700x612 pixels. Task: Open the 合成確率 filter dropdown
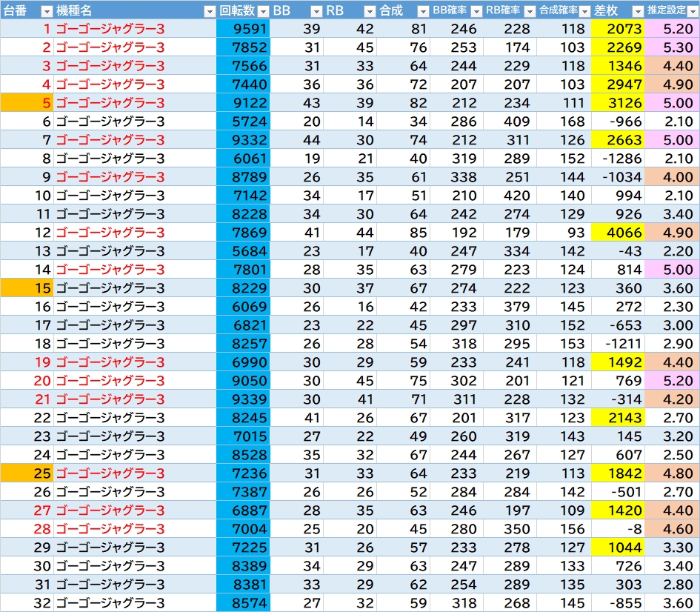tap(584, 11)
